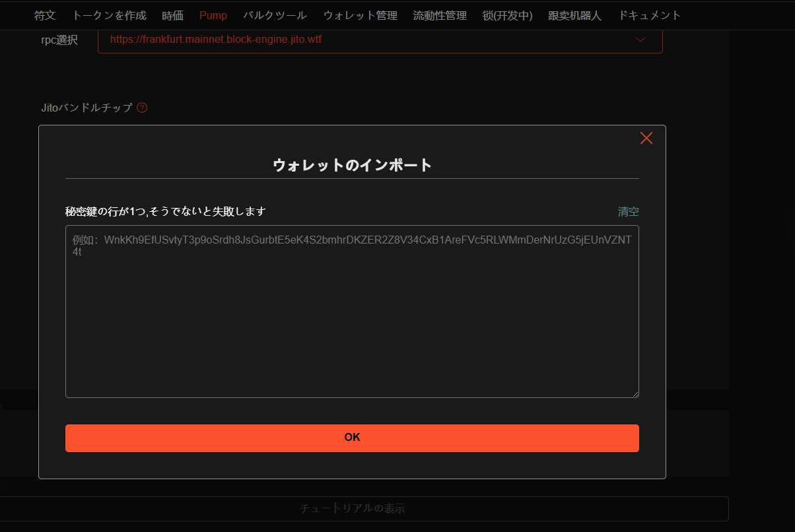This screenshot has height=532, width=795.
Task: Click the 清空 clear link
Action: coord(628,212)
